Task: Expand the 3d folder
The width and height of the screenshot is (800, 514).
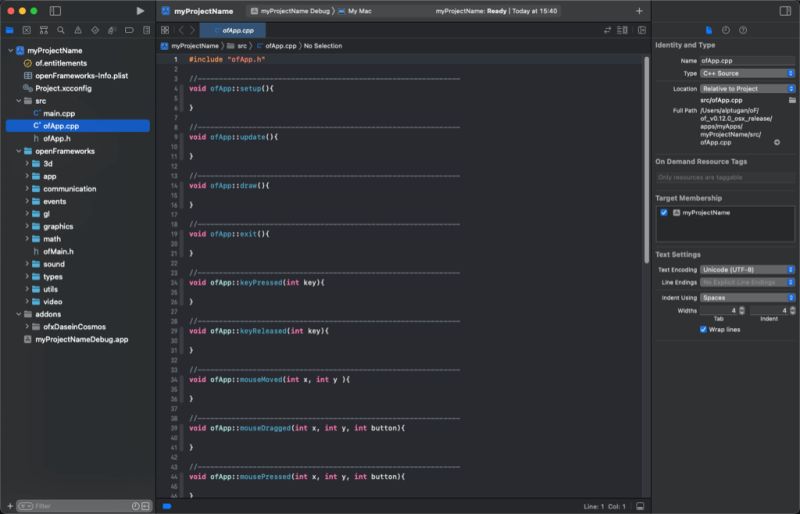Action: (x=27, y=163)
